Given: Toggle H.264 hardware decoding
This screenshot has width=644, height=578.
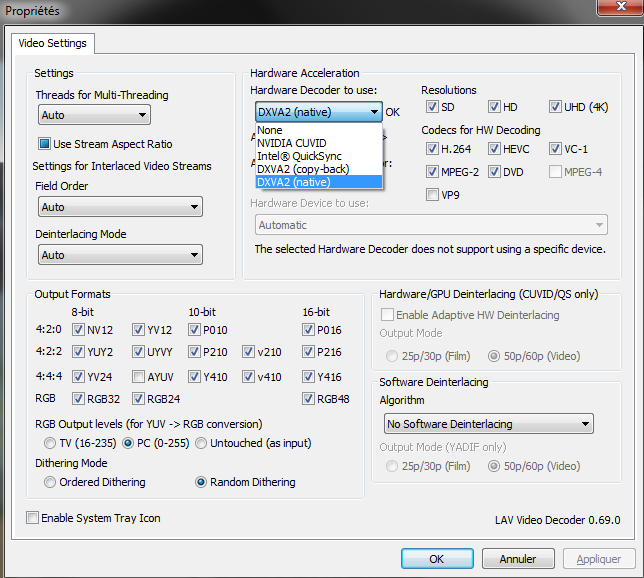Looking at the screenshot, I should click(x=432, y=149).
